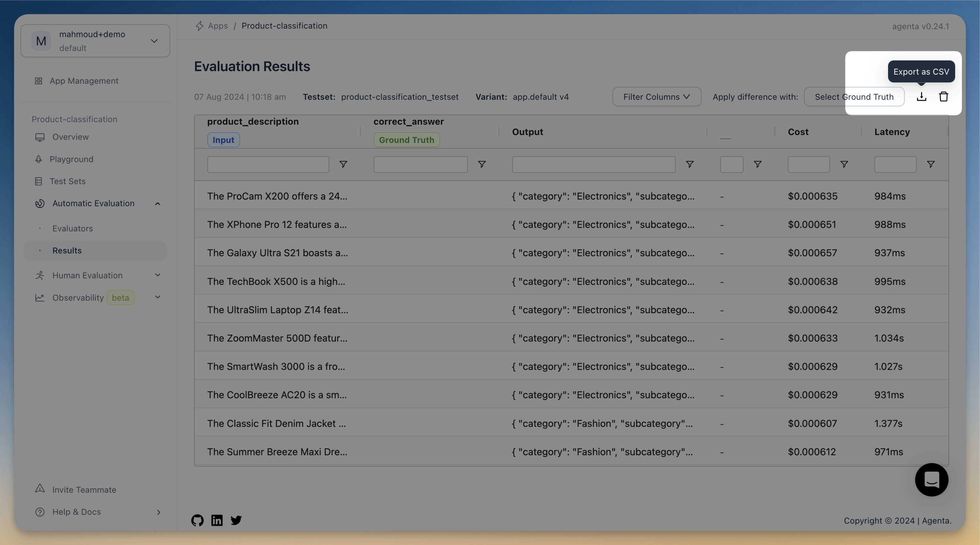Click the correct_answer filter text box

click(420, 164)
